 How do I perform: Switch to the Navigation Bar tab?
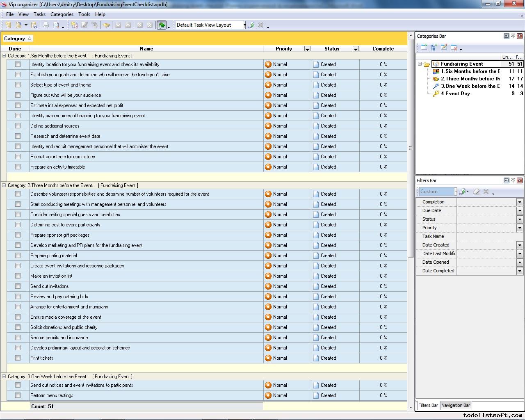click(455, 405)
